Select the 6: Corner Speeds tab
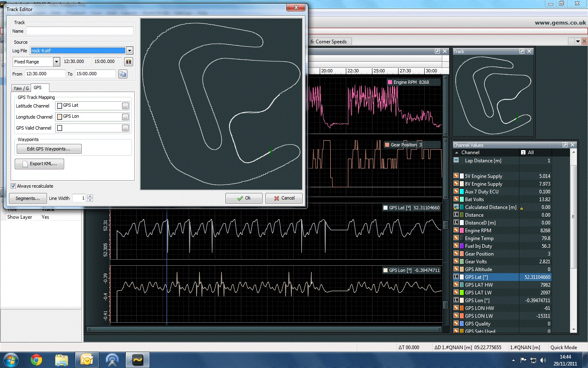This screenshot has width=588, height=368. (x=328, y=42)
